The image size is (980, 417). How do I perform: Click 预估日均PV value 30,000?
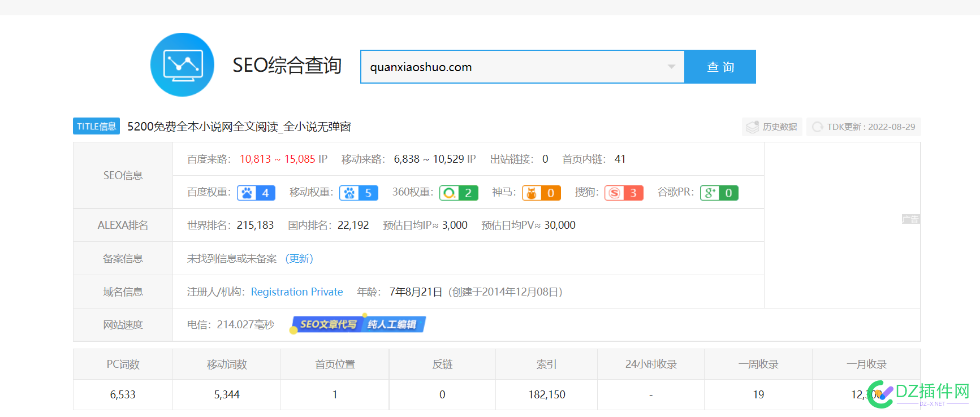click(560, 225)
